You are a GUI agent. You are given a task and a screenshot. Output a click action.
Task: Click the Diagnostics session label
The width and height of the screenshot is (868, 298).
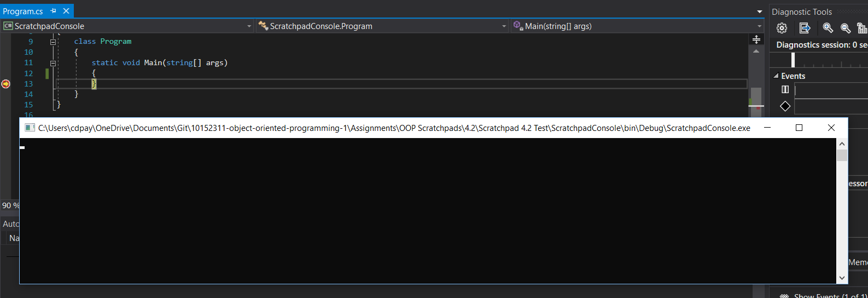pyautogui.click(x=822, y=45)
